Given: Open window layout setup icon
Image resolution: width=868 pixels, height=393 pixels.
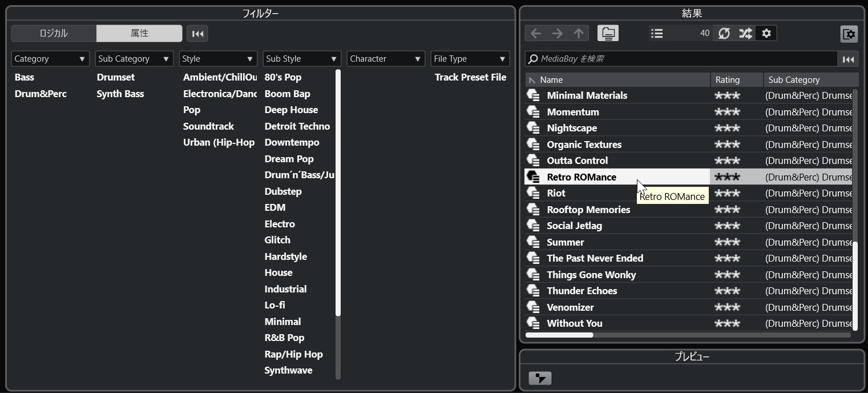Looking at the screenshot, I should 849,34.
